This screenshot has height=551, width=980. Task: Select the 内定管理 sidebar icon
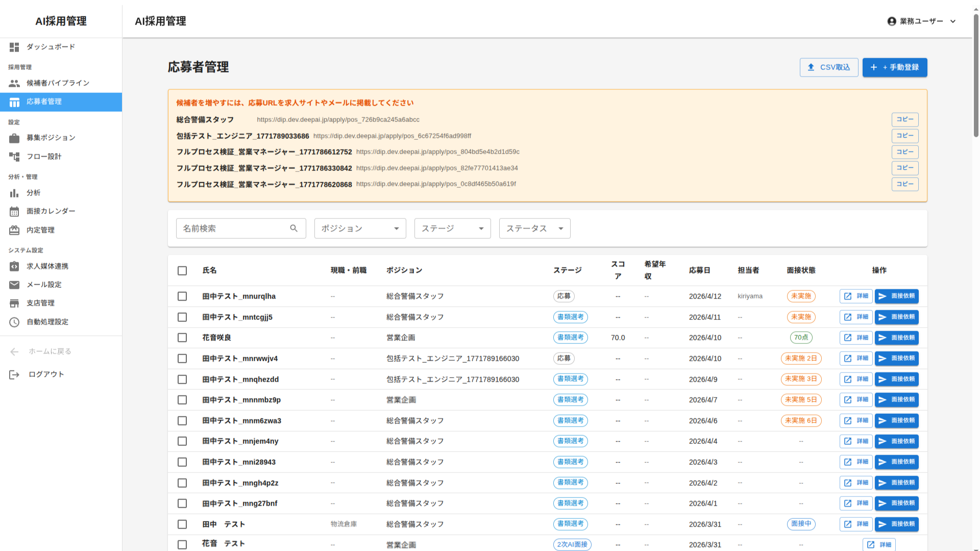[15, 230]
